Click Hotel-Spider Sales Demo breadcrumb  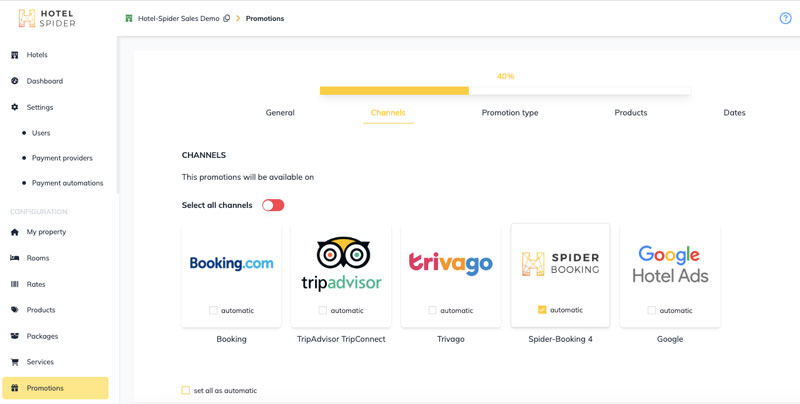pos(178,18)
